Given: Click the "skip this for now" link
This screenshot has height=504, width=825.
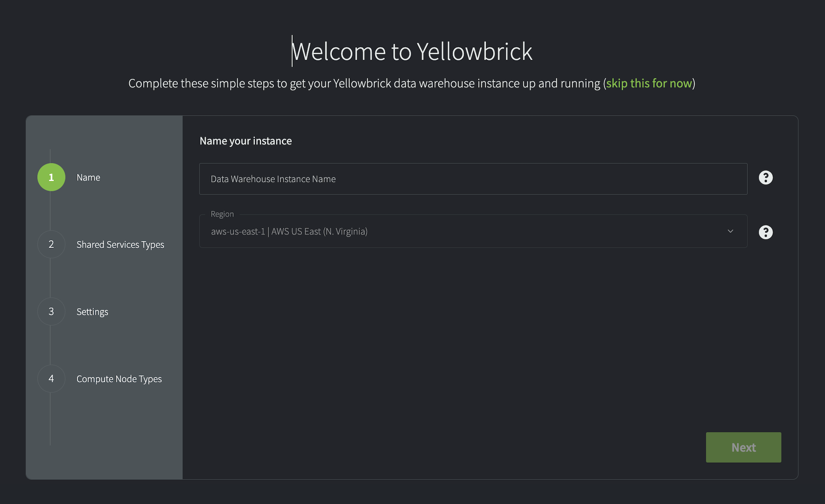Looking at the screenshot, I should pos(649,83).
